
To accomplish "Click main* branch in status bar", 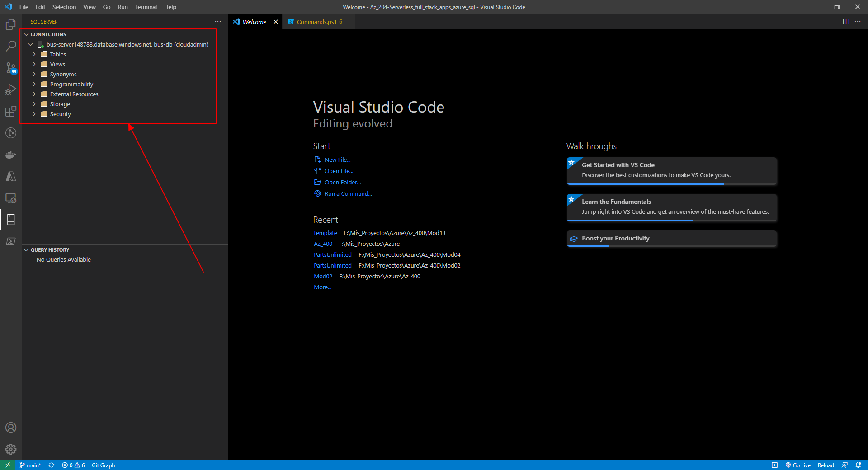I will (30, 465).
